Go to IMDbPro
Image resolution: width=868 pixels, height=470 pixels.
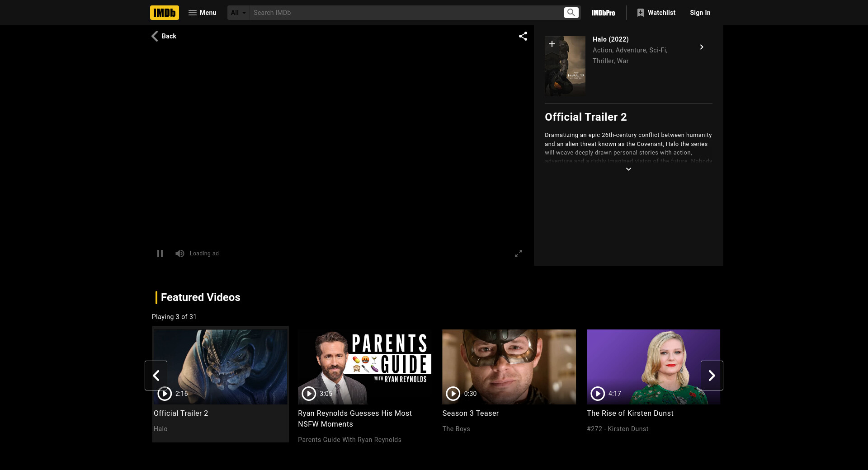(603, 13)
